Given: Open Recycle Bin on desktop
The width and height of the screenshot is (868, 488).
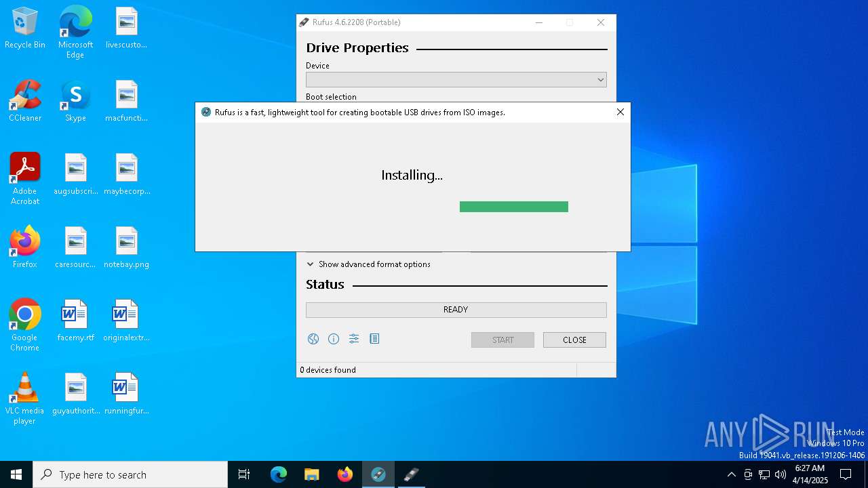Looking at the screenshot, I should [25, 28].
